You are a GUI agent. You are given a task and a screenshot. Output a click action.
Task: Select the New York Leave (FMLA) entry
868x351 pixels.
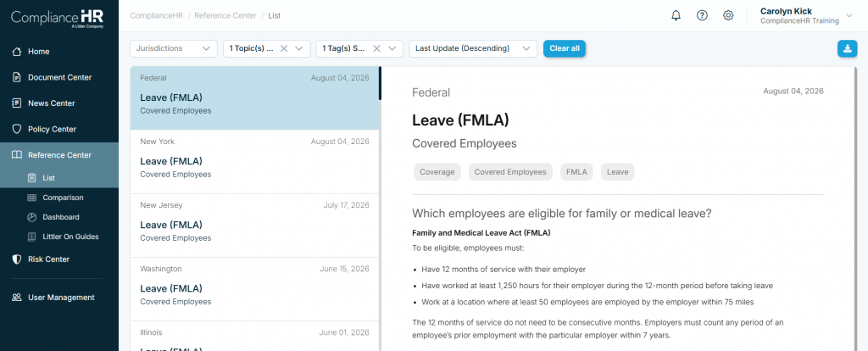pyautogui.click(x=254, y=162)
